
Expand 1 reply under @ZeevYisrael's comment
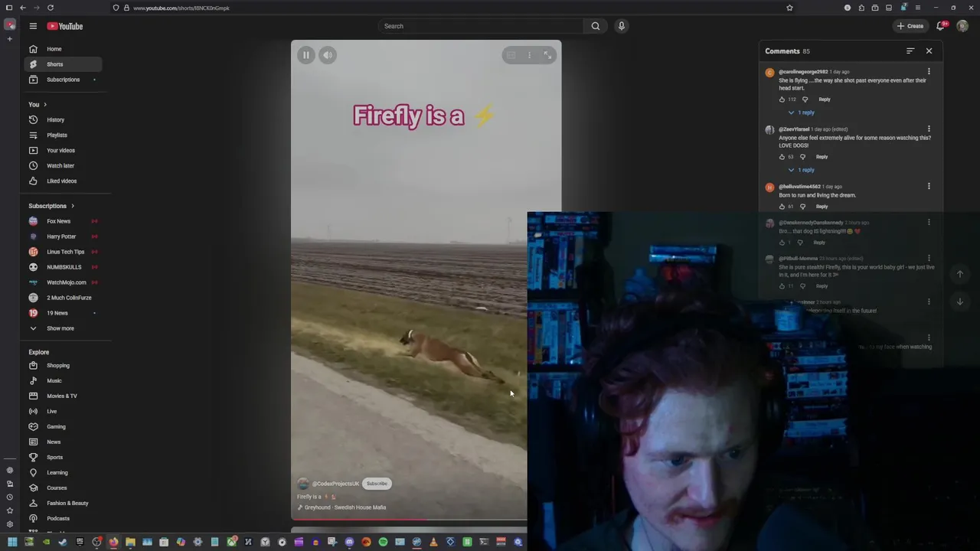tap(801, 170)
